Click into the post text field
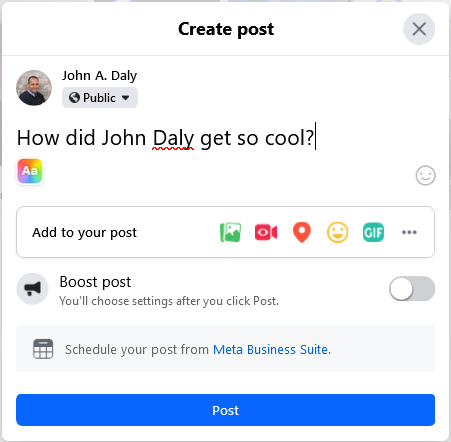This screenshot has width=451, height=442. point(225,138)
